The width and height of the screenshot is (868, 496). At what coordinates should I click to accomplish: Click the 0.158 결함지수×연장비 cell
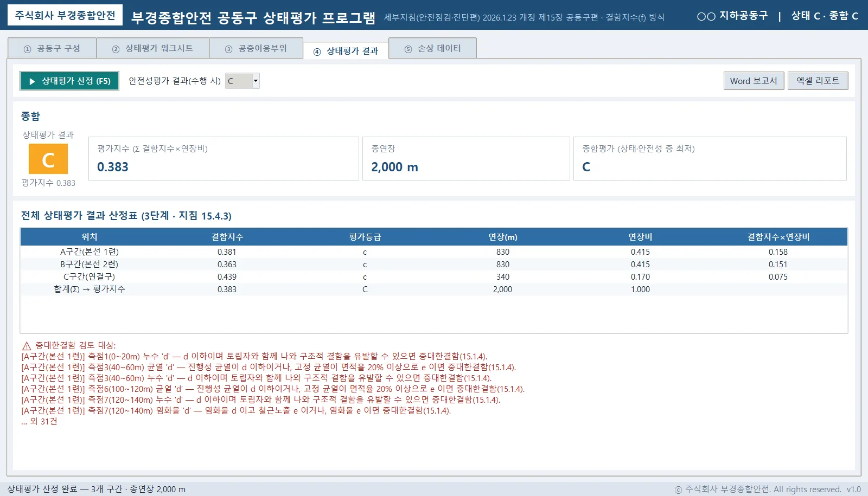pyautogui.click(x=778, y=252)
